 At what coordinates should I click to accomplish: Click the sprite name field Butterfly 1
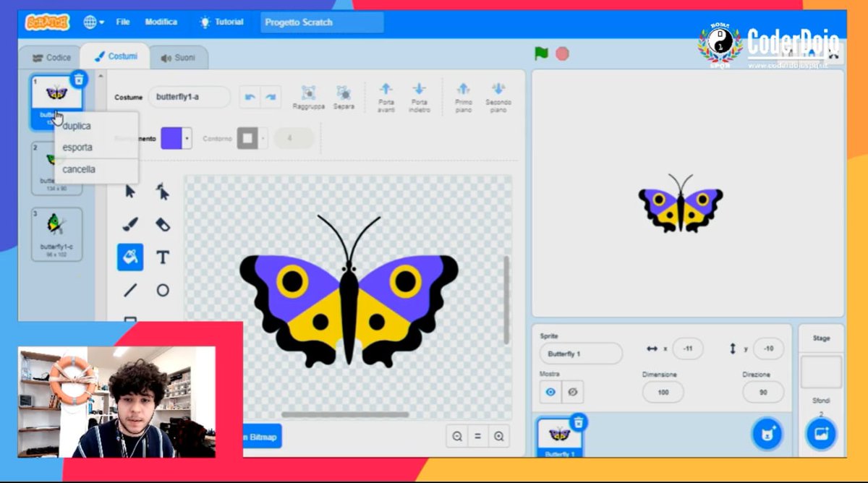pos(581,354)
